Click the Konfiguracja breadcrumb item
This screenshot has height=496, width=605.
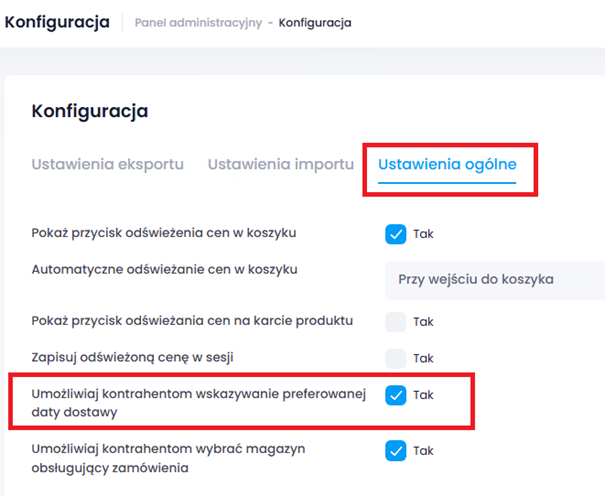point(315,22)
